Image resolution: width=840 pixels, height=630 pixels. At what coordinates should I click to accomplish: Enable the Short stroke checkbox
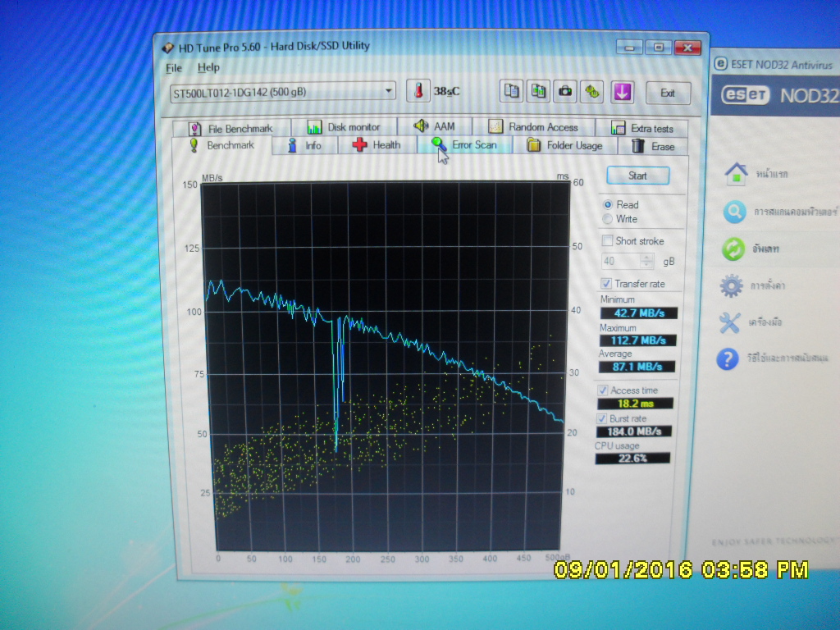[x=607, y=240]
